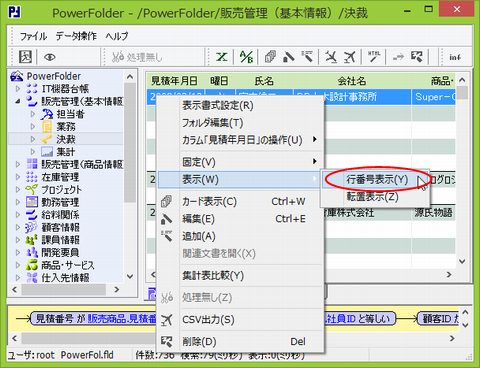Select the 集計 chart icon in tree
Screen dimensions: 480x368
click(x=47, y=152)
